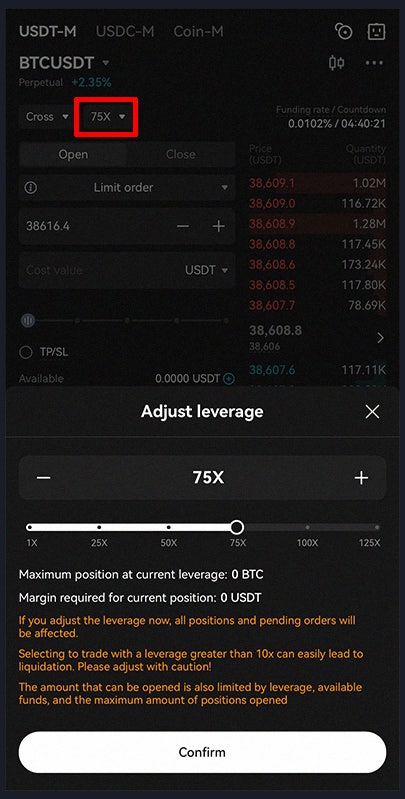Open the USDT unit dropdown
405x799 pixels.
(206, 270)
